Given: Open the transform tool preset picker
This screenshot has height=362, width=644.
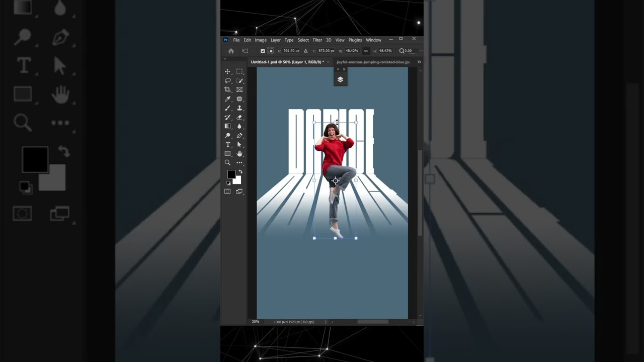Looking at the screenshot, I should click(x=246, y=51).
